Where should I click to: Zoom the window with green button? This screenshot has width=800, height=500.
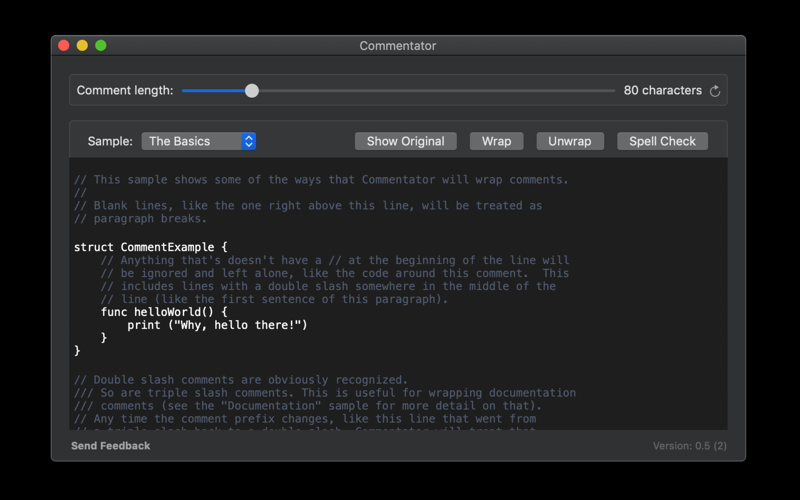tap(101, 45)
